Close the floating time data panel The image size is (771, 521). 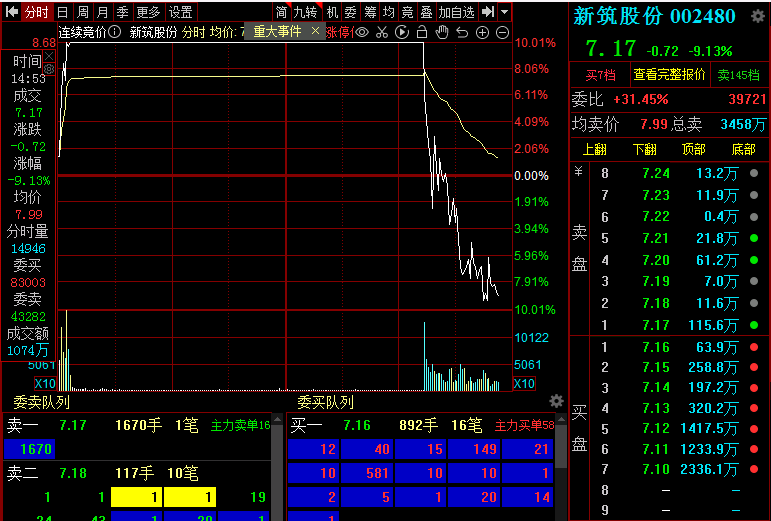click(x=49, y=56)
